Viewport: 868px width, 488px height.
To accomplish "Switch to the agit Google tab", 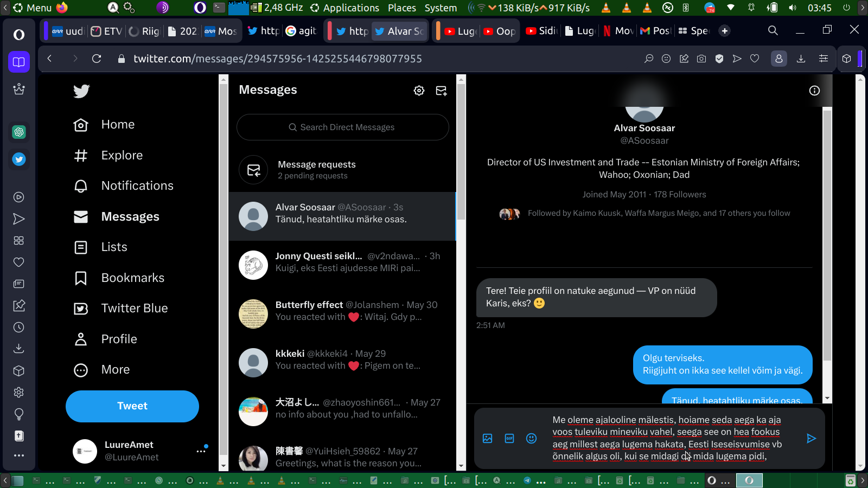I will click(301, 31).
